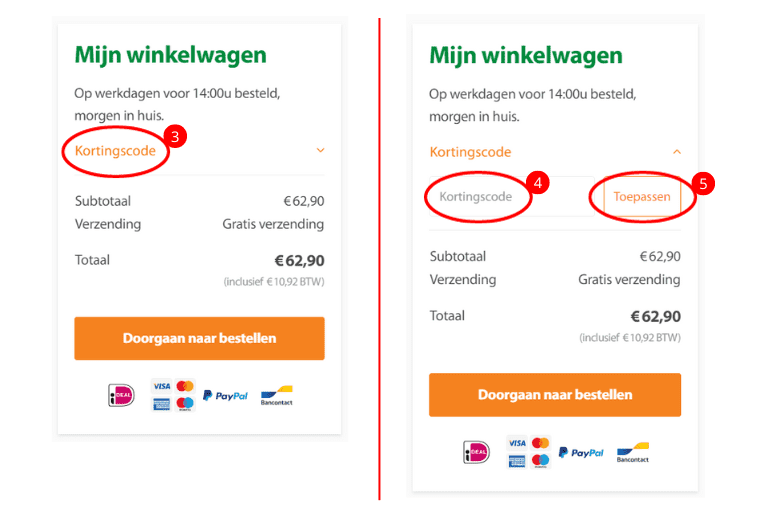Click the expanded Kortingscode heading in right cart
The width and height of the screenshot is (760, 514).
click(x=470, y=152)
